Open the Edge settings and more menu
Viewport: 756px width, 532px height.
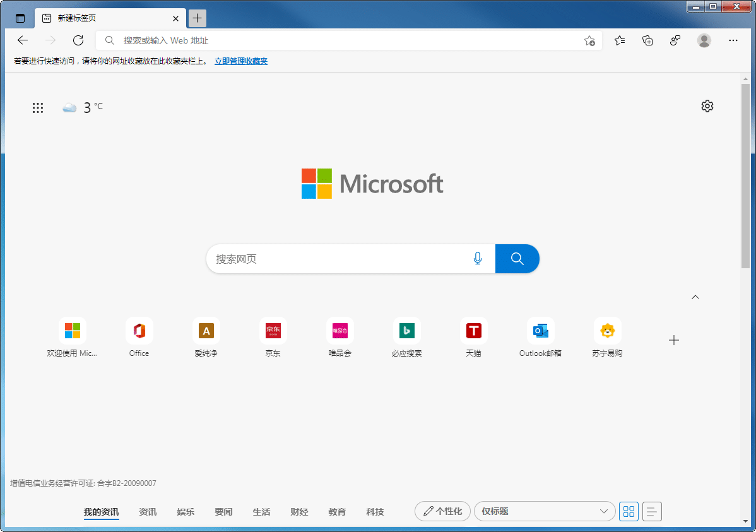733,40
